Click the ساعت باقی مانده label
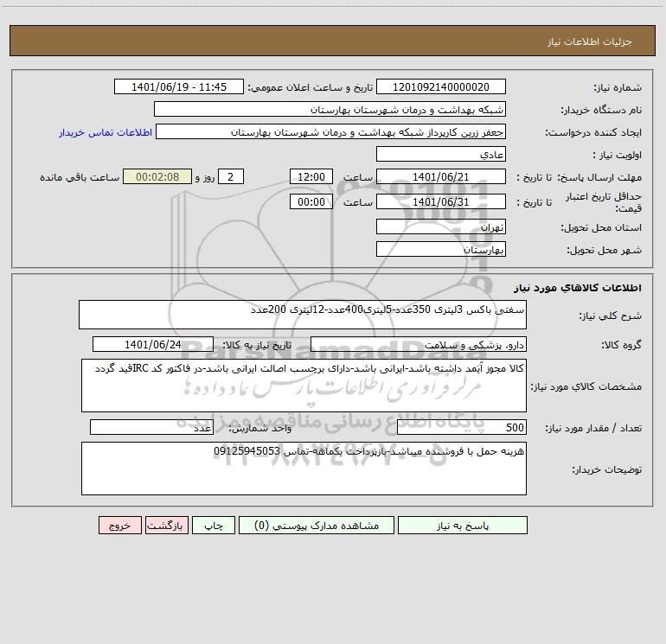This screenshot has width=666, height=644. tap(80, 177)
